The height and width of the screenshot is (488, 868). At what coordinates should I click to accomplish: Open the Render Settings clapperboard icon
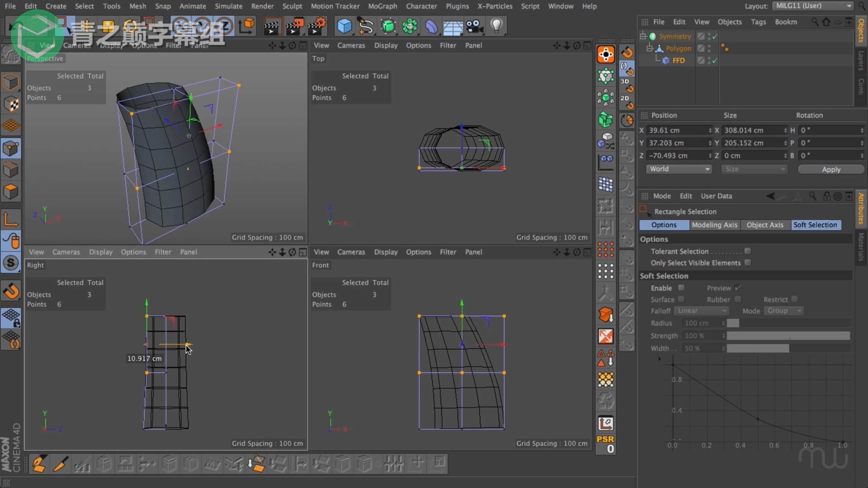tap(316, 26)
